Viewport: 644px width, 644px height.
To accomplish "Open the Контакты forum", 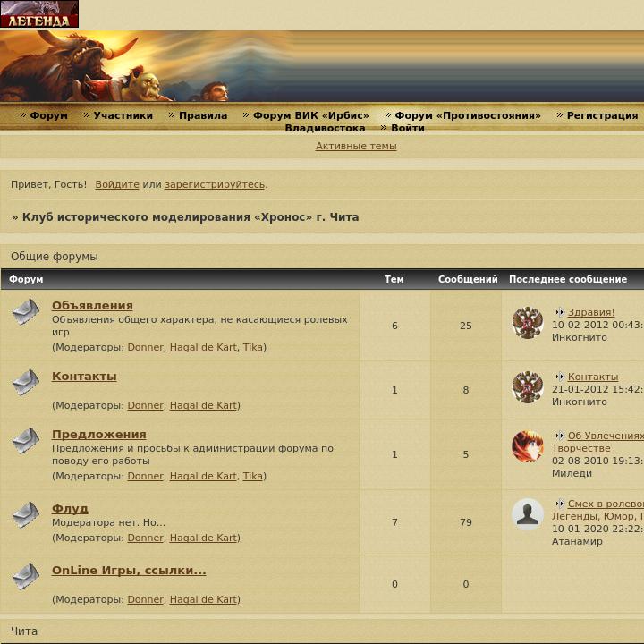I will 84,377.
